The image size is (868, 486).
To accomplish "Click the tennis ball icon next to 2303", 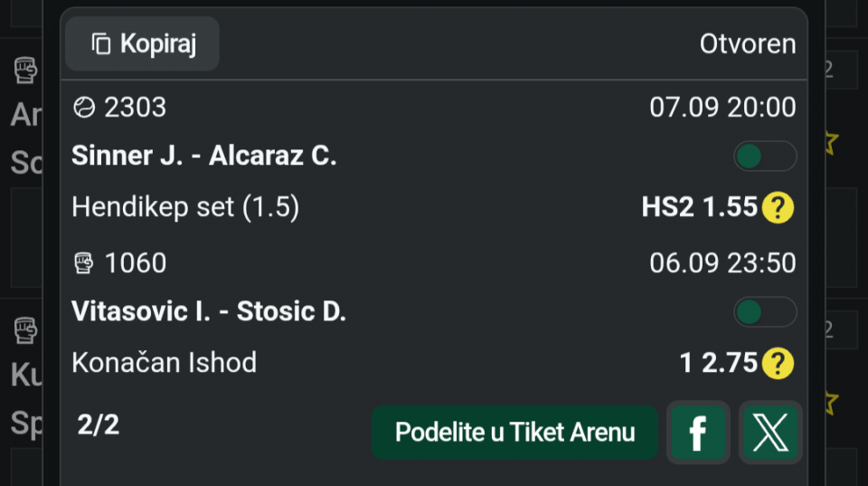I will coord(84,108).
